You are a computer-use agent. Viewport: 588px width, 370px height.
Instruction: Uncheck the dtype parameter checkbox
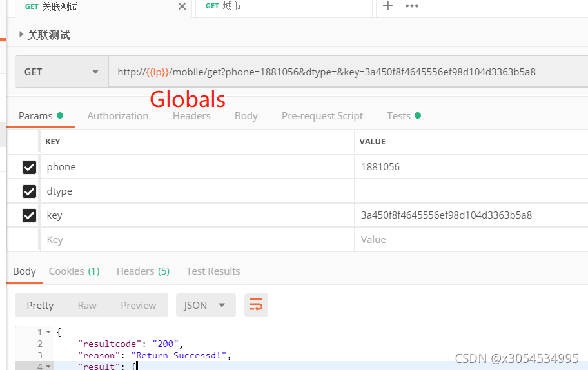coord(29,191)
